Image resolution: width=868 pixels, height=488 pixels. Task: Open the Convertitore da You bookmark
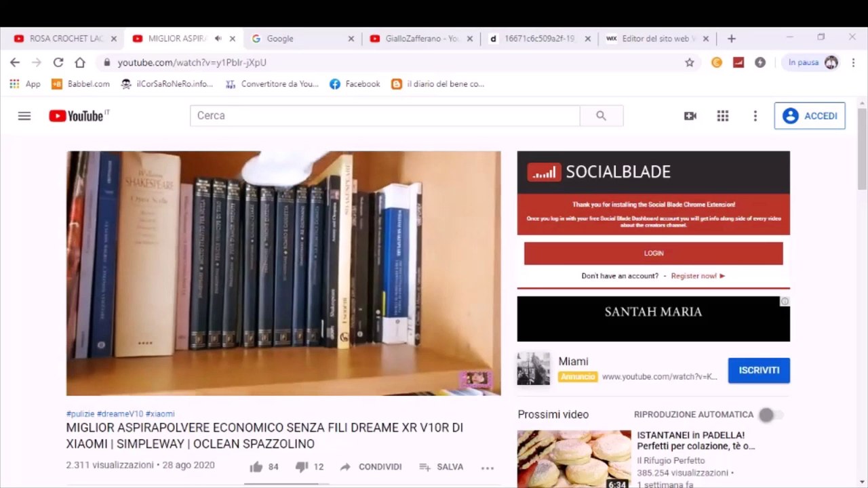(271, 84)
